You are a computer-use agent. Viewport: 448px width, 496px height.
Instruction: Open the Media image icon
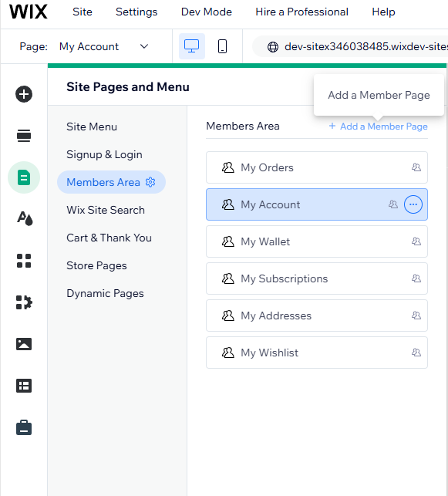(x=24, y=344)
